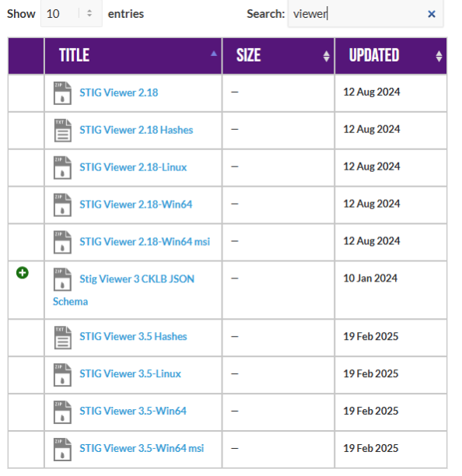Open the STIG Viewer 3.5-Win64 link
Image resolution: width=462 pixels, height=476 pixels.
click(133, 411)
